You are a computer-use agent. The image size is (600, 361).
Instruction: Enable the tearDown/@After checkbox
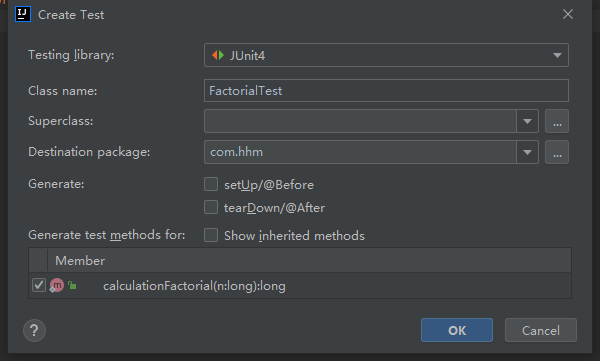(211, 207)
